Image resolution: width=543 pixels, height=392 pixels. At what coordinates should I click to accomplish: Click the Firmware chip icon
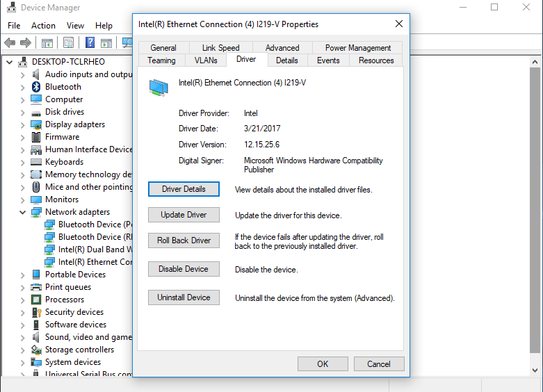(x=36, y=137)
